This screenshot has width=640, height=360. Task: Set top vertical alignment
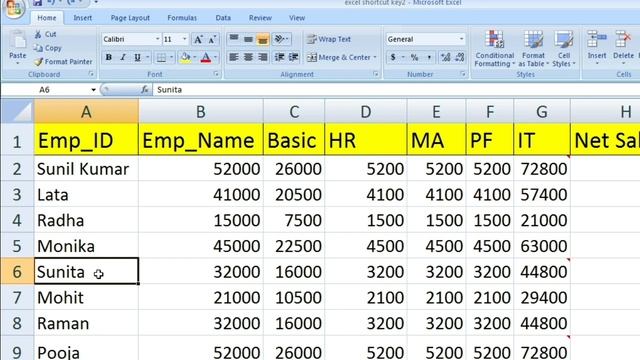click(x=234, y=39)
